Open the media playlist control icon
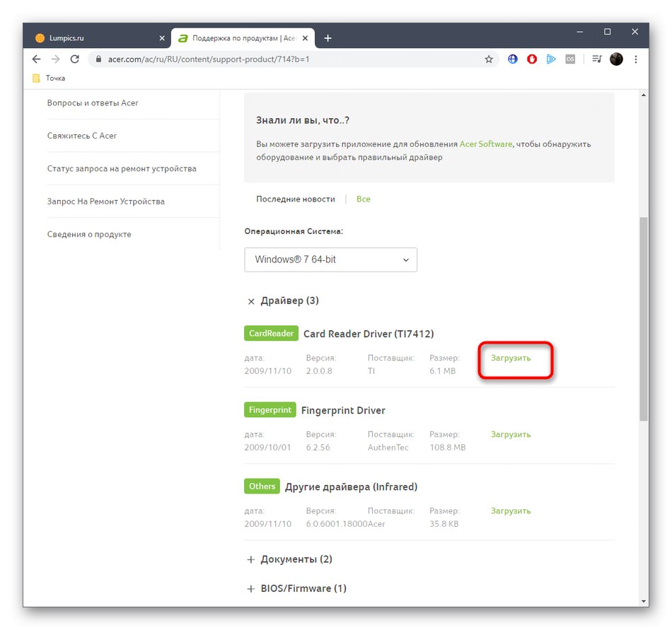Image resolution: width=672 pixels, height=630 pixels. [596, 59]
